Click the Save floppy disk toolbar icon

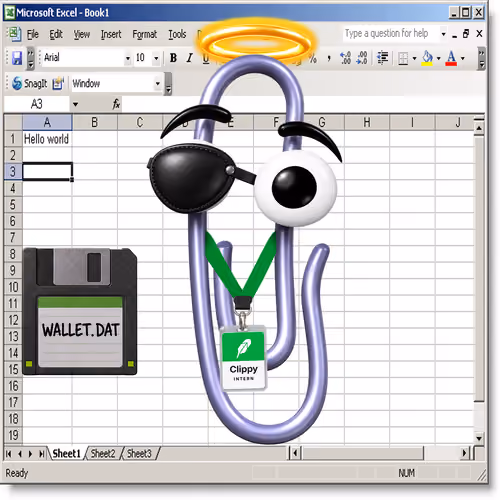coord(17,58)
